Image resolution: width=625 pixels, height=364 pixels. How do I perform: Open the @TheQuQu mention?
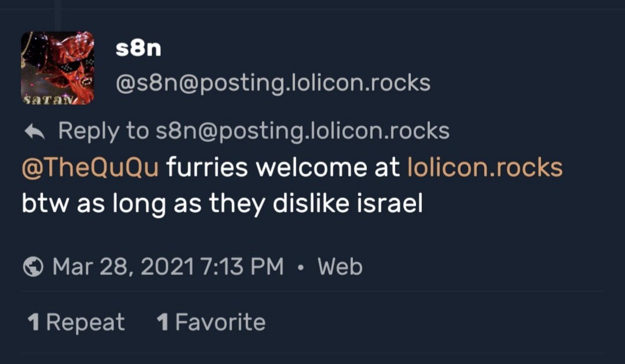coord(90,168)
